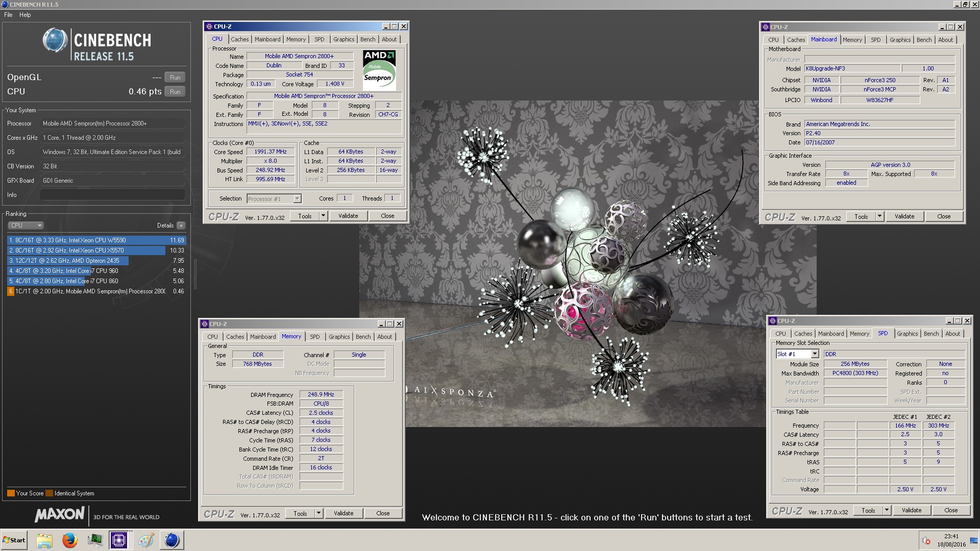Click Tools button in SPD window

point(868,511)
